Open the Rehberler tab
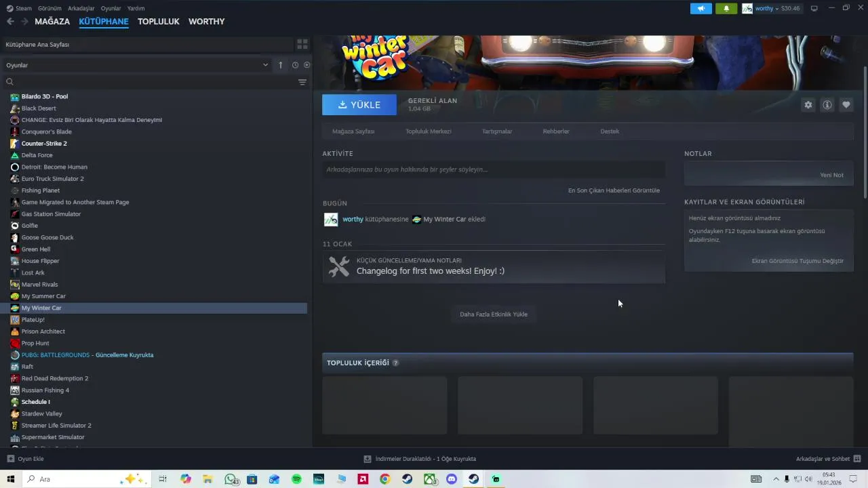Viewport: 868px width, 488px height. point(556,131)
